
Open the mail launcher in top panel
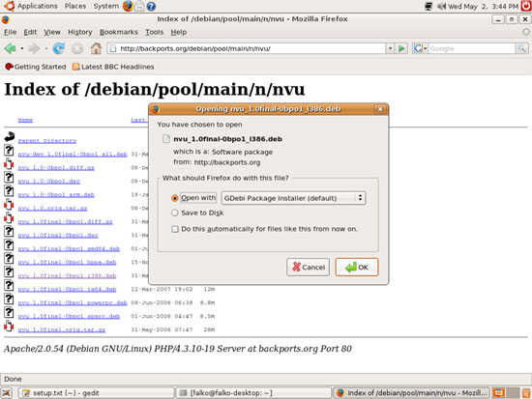pos(139,6)
